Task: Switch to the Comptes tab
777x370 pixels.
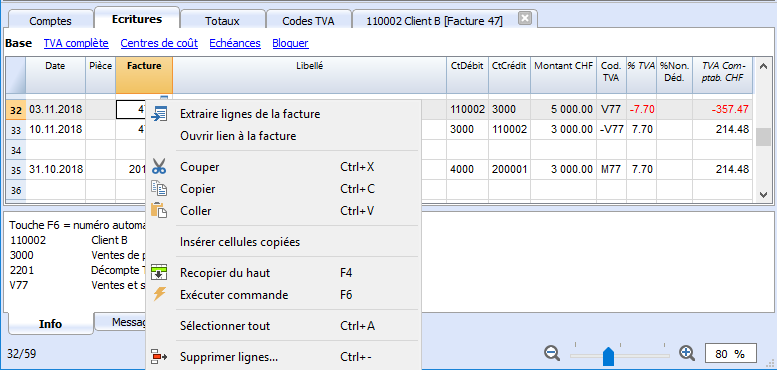Action: click(51, 21)
